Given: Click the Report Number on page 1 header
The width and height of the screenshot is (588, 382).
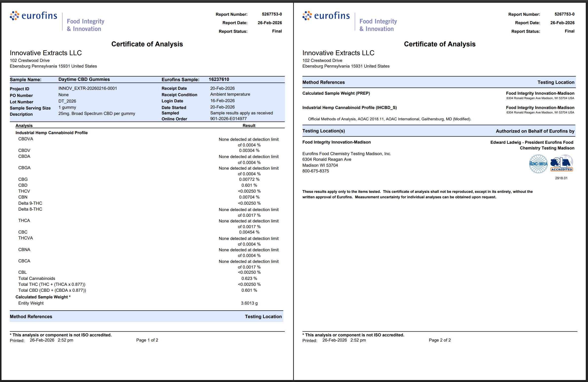Looking at the screenshot, I should click(272, 14).
